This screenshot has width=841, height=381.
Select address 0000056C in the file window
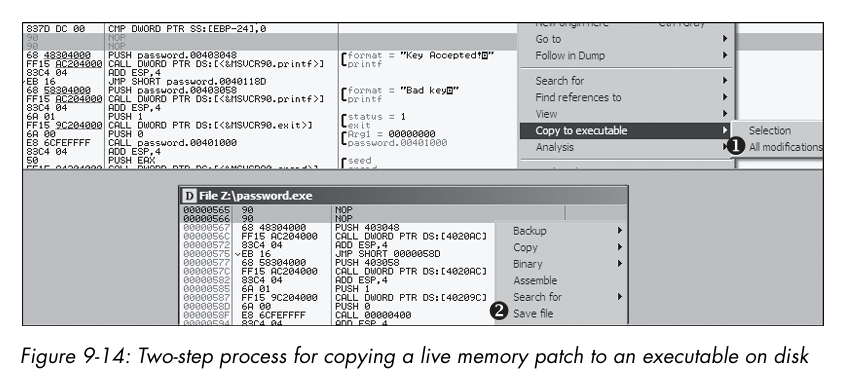[206, 236]
